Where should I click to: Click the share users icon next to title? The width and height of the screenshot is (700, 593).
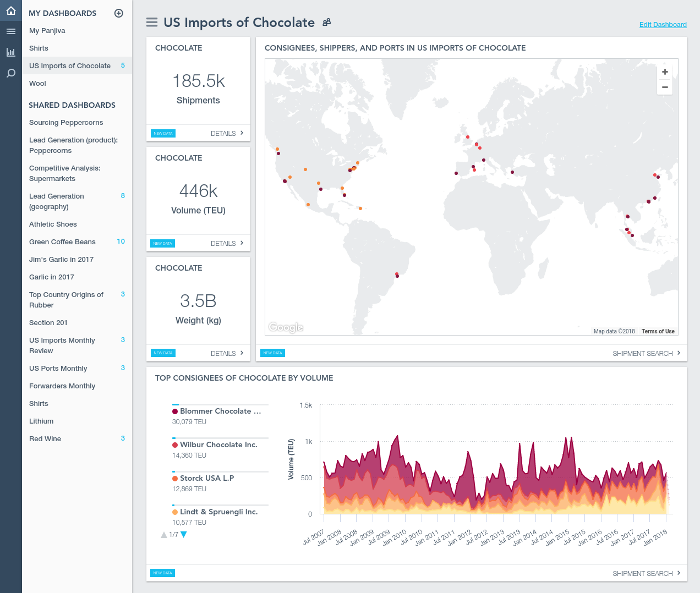[327, 22]
